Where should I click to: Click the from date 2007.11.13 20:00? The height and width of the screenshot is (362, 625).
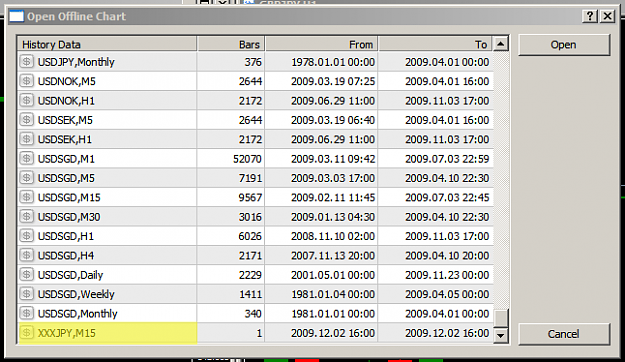pos(333,256)
